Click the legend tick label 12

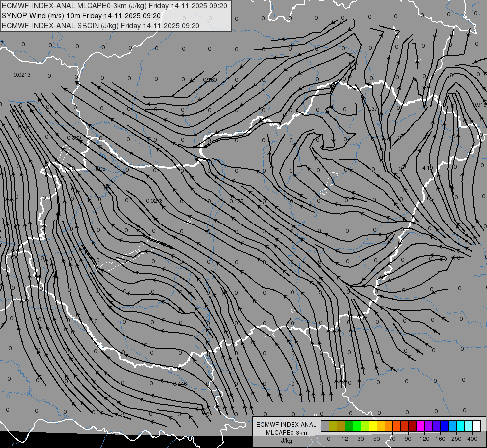[345, 439]
